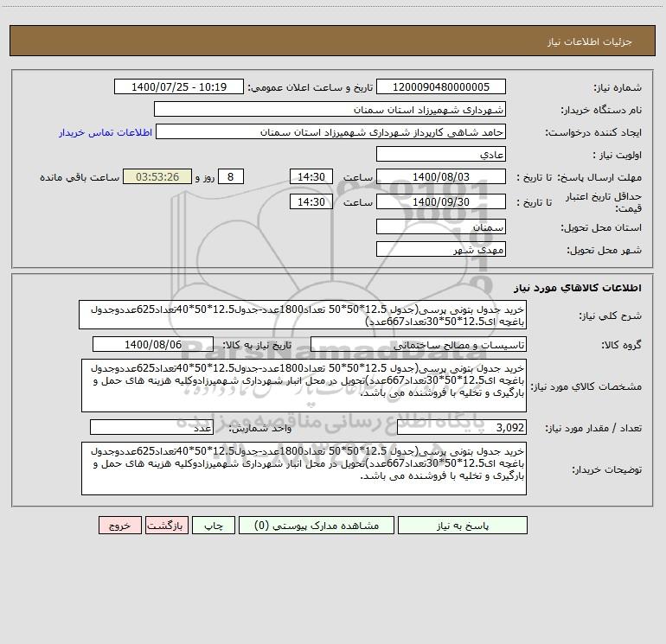
Task: Click the مشخصات کالای مورد نیاز label
Action: pyautogui.click(x=586, y=386)
